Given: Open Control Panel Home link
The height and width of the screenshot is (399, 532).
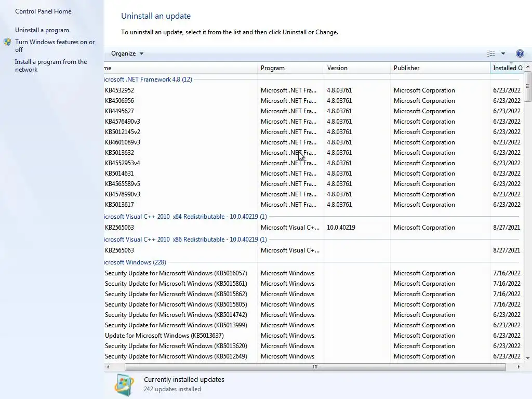Looking at the screenshot, I should coord(43,11).
